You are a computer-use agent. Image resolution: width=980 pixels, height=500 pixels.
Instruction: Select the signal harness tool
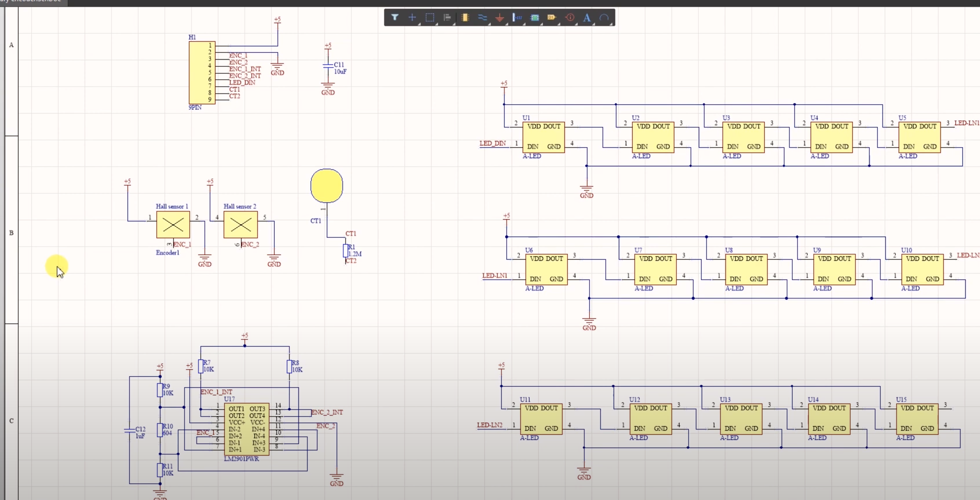tap(517, 17)
